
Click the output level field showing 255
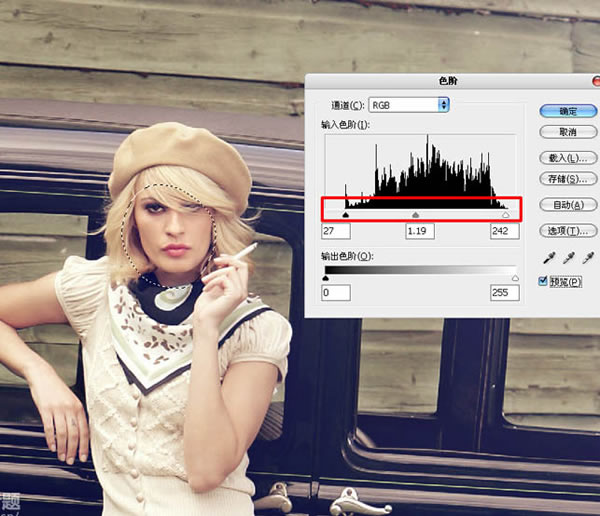tap(505, 293)
